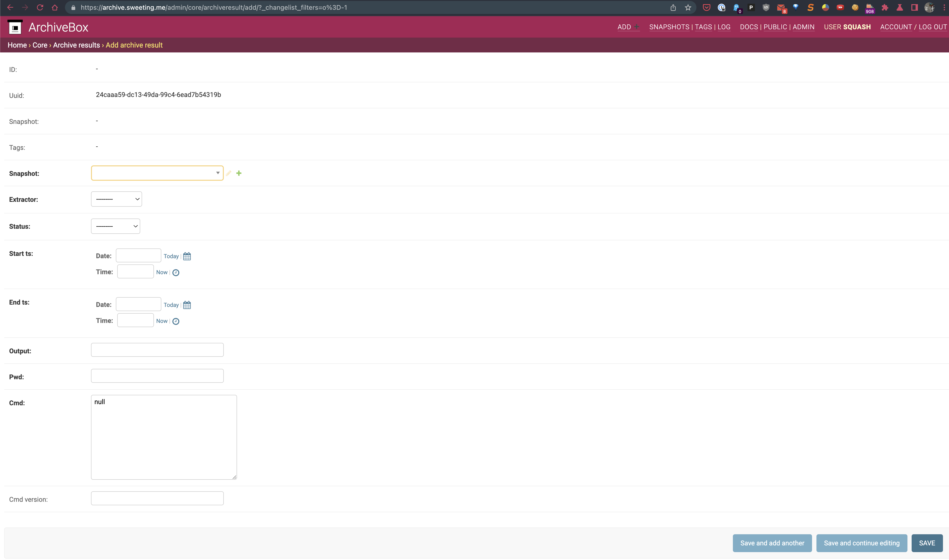The height and width of the screenshot is (560, 949).
Task: Open End ts calendar picker
Action: coord(187,305)
